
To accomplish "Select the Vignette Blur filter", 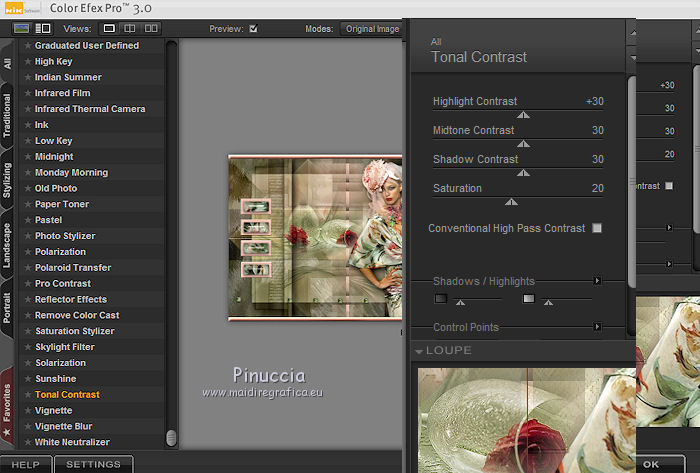I will coord(63,426).
